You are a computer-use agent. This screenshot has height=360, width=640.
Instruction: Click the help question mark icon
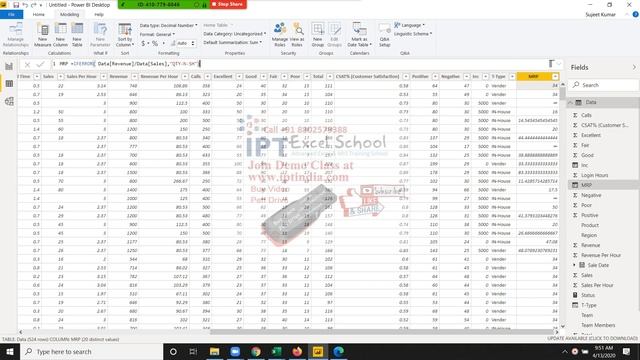(636, 14)
